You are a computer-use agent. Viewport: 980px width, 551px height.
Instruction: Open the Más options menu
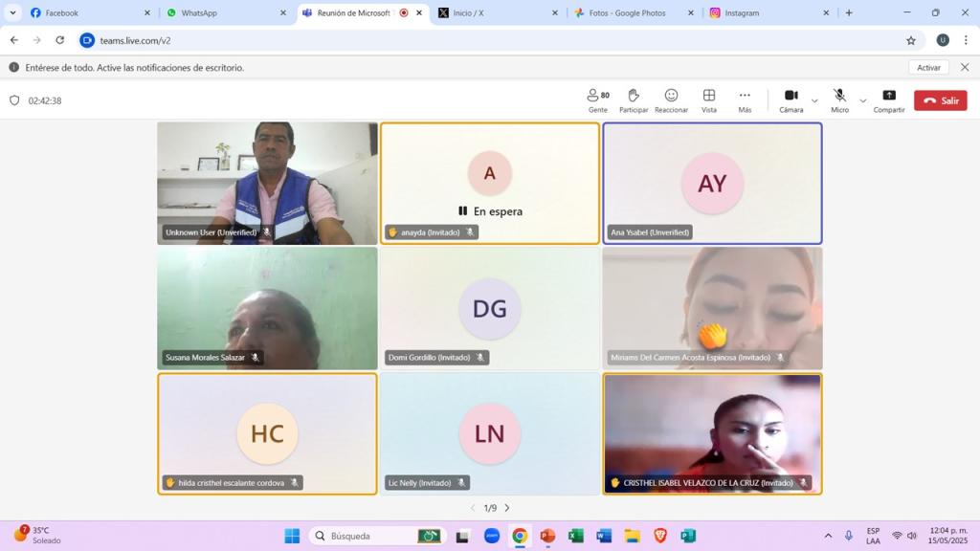tap(745, 99)
